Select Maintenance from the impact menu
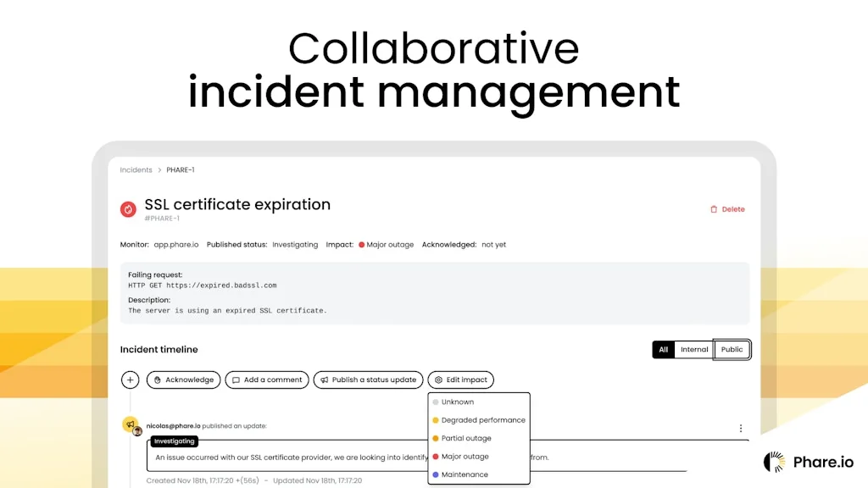This screenshot has width=868, height=488. [x=464, y=474]
